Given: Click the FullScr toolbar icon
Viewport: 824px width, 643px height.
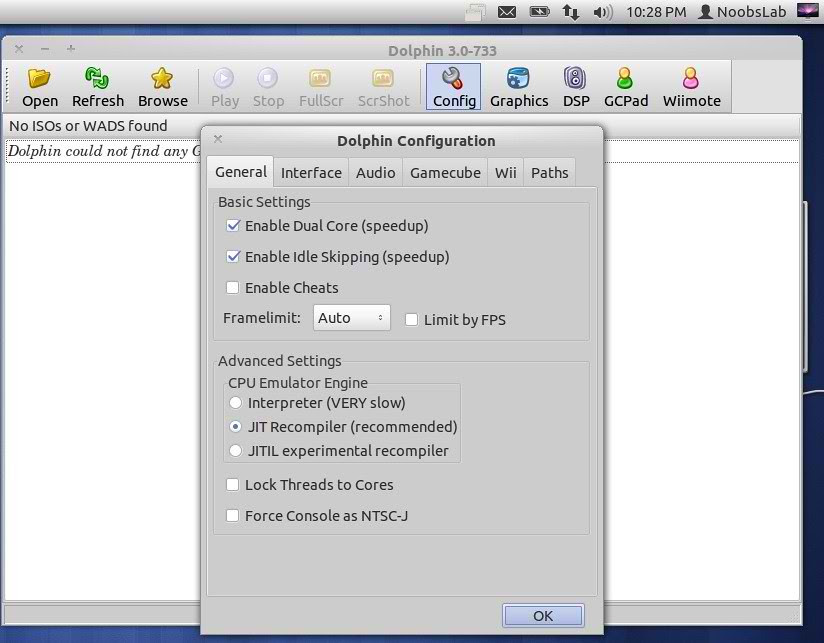Looking at the screenshot, I should click(321, 87).
